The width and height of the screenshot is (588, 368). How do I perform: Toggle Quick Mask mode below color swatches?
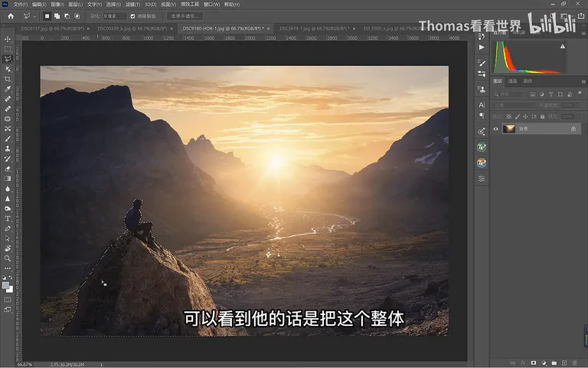(8, 300)
